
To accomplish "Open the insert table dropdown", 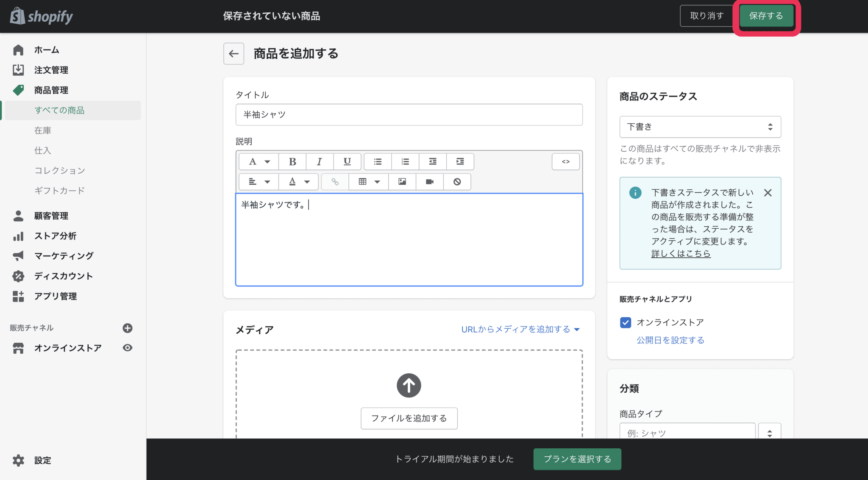I will (368, 182).
